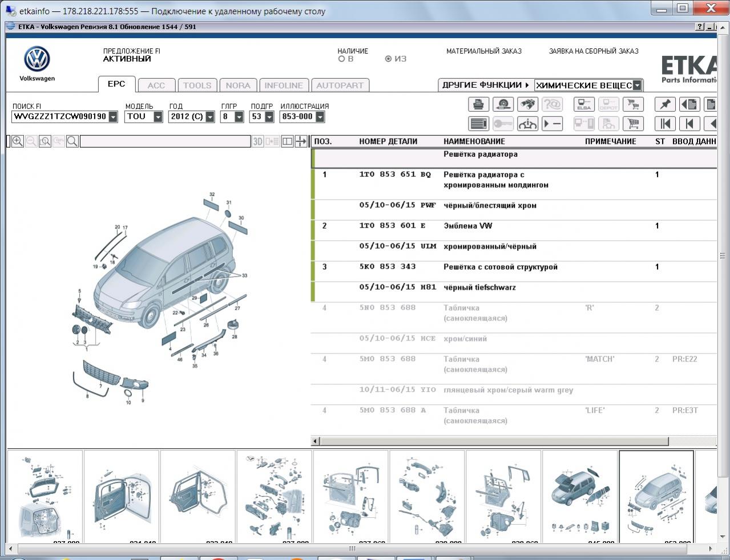
Task: Click 'Эмблема VW' part name
Action: pos(467,226)
